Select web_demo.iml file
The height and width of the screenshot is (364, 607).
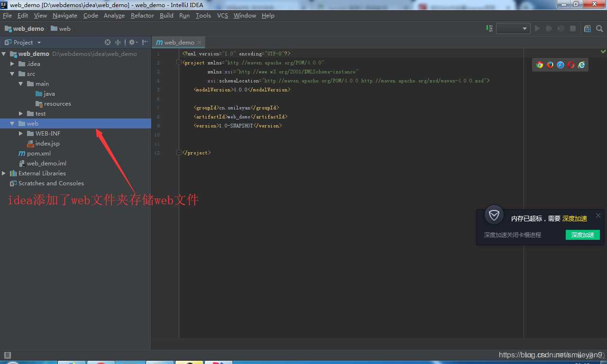(46, 164)
